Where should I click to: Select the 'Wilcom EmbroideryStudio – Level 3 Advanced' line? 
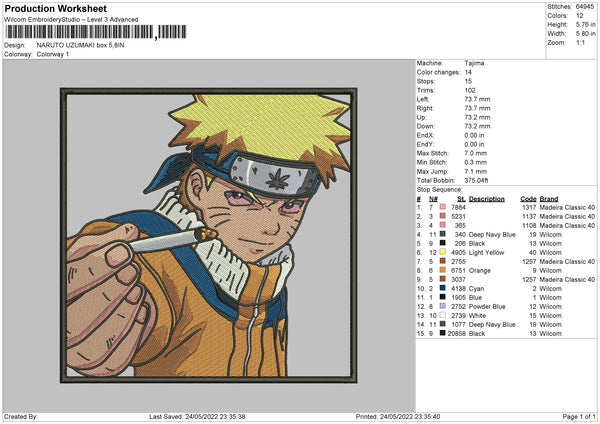point(71,20)
